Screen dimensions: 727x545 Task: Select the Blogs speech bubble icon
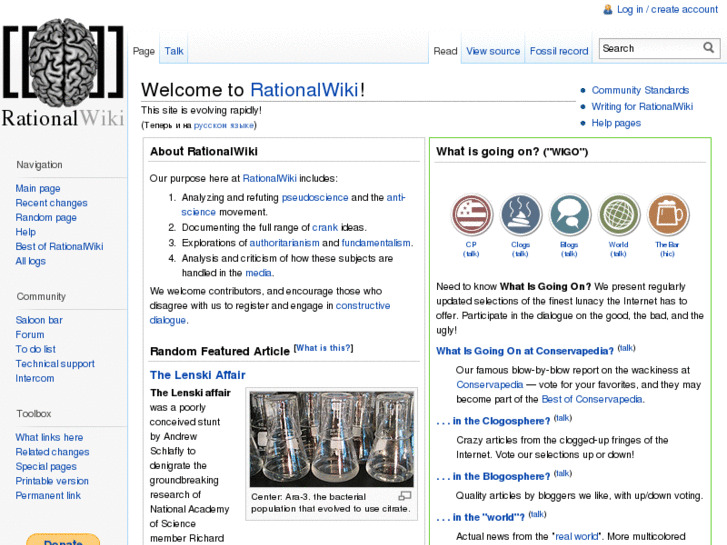click(569, 215)
